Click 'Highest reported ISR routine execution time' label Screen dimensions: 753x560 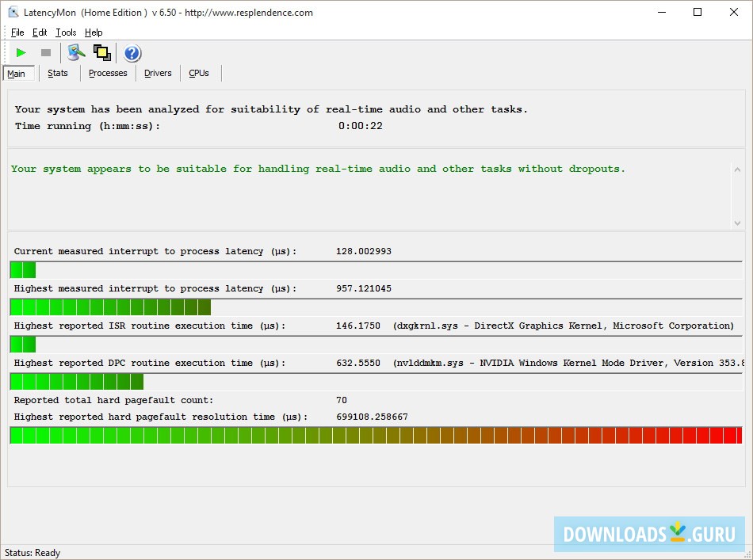(x=149, y=326)
